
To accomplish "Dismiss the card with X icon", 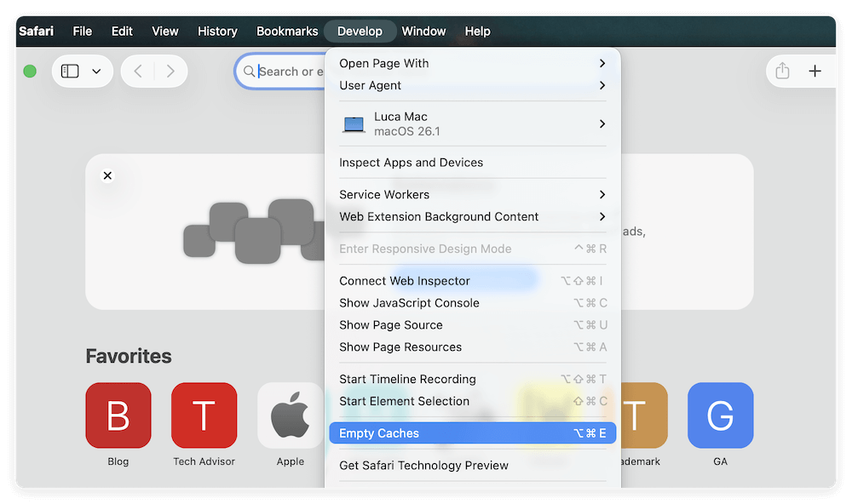I will pos(107,175).
